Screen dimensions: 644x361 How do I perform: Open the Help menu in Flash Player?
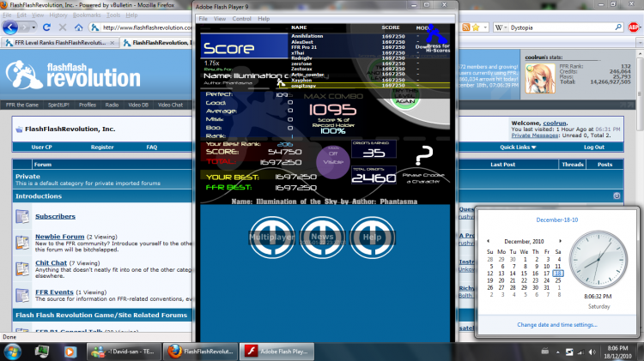[x=264, y=19]
